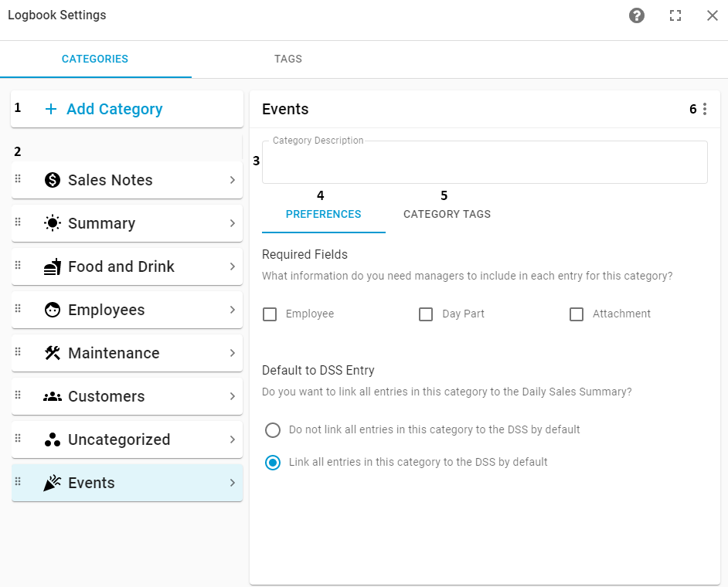Select the do not link entries radio button
The width and height of the screenshot is (728, 587).
coord(272,429)
